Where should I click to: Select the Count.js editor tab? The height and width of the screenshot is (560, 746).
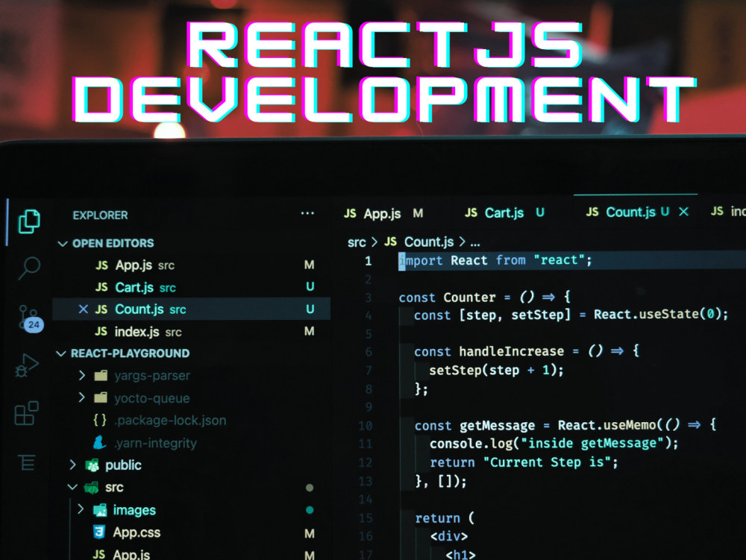coord(636,212)
